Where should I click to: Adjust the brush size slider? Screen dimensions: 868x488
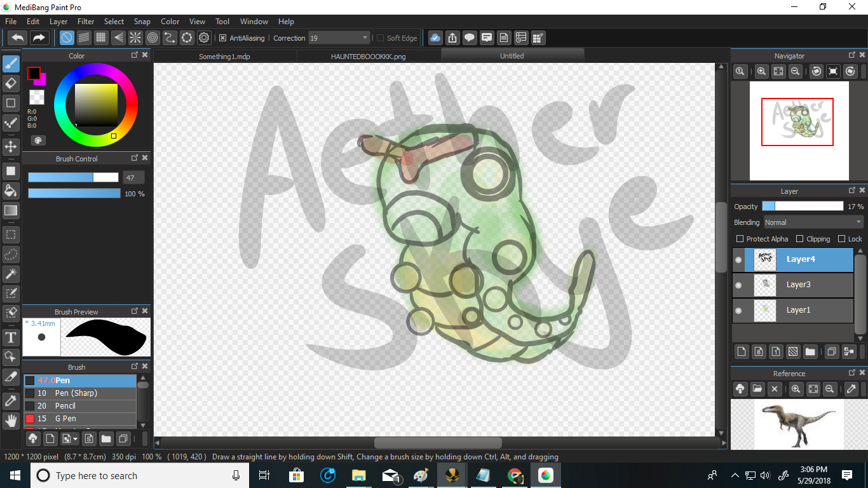(x=73, y=177)
